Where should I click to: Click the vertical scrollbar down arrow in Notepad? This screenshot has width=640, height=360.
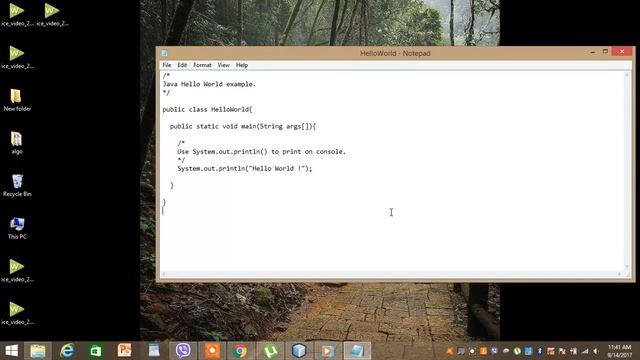[x=627, y=267]
